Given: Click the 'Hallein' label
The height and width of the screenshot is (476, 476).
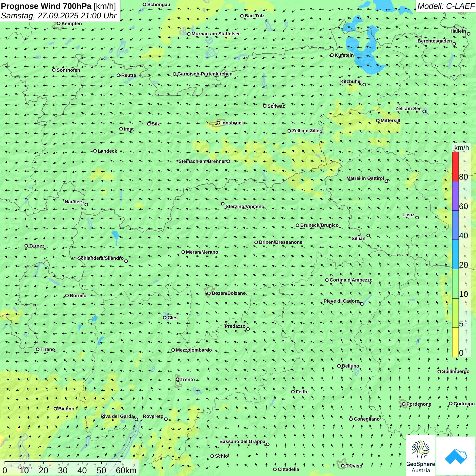Looking at the screenshot, I should (458, 31).
